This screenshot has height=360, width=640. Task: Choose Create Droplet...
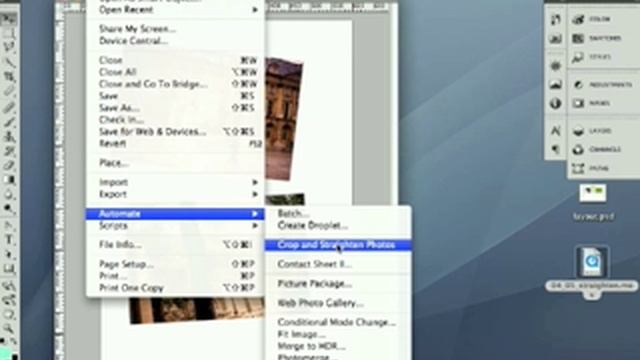[x=338, y=225]
